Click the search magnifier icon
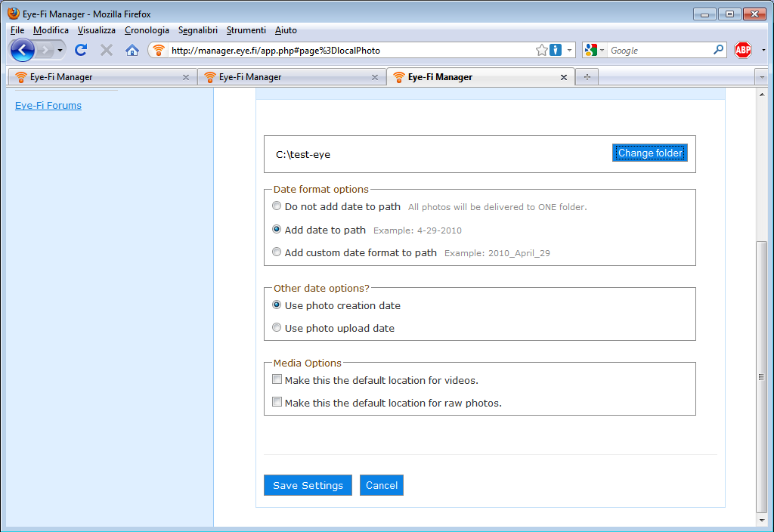The image size is (774, 532). click(719, 50)
